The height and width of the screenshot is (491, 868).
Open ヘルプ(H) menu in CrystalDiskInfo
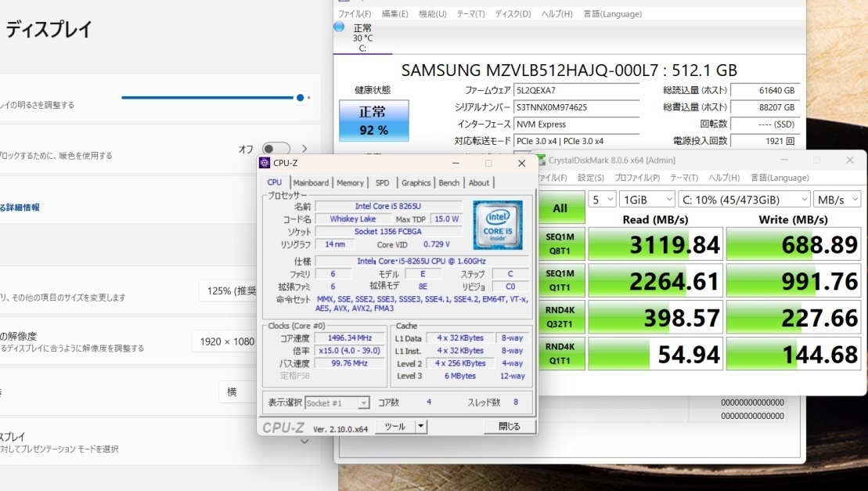click(557, 14)
